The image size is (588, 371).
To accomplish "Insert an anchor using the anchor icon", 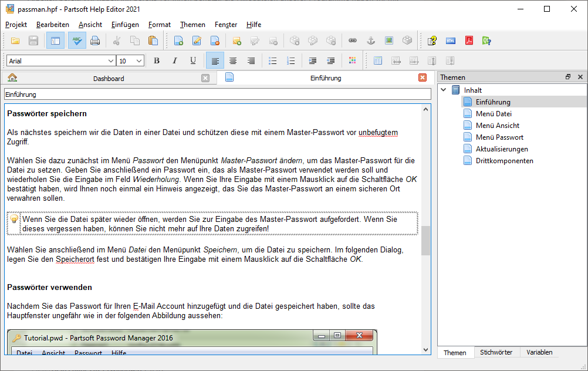I will pyautogui.click(x=370, y=41).
